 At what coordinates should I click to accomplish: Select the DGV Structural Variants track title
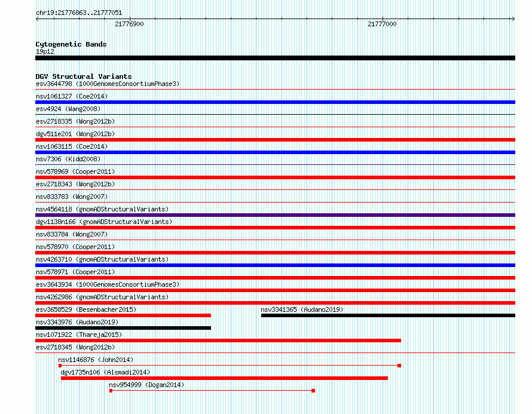click(x=84, y=76)
